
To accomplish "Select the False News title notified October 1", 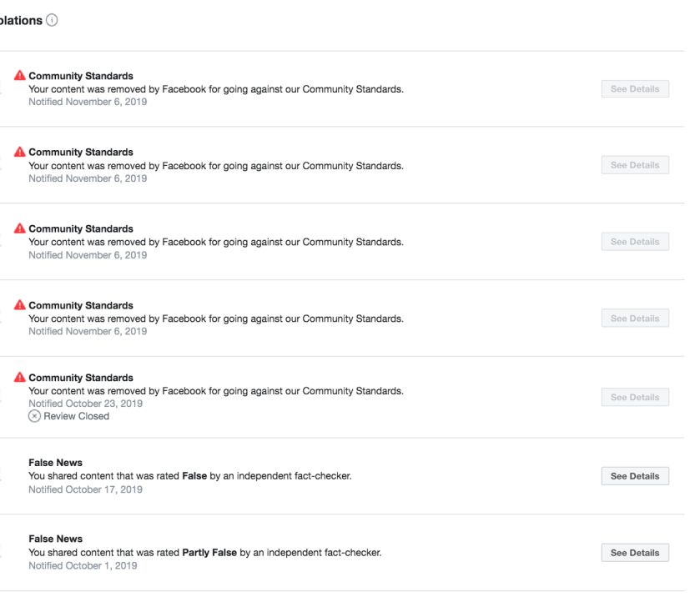I will (x=55, y=539).
